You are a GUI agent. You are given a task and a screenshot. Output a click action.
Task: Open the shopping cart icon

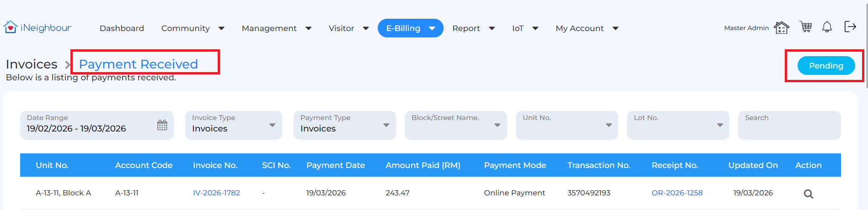[805, 27]
